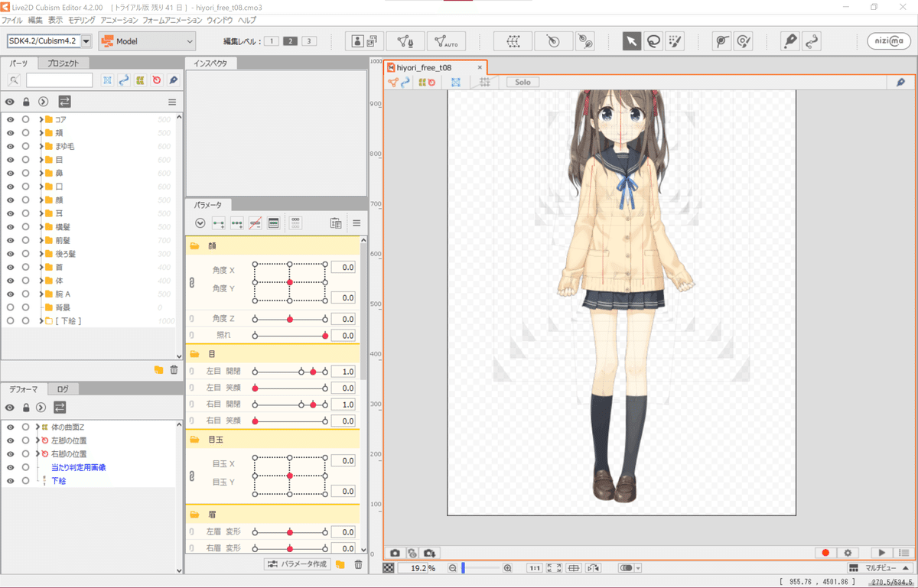This screenshot has height=588, width=918.
Task: Click the 左目 開閉 slider
Action: point(290,372)
